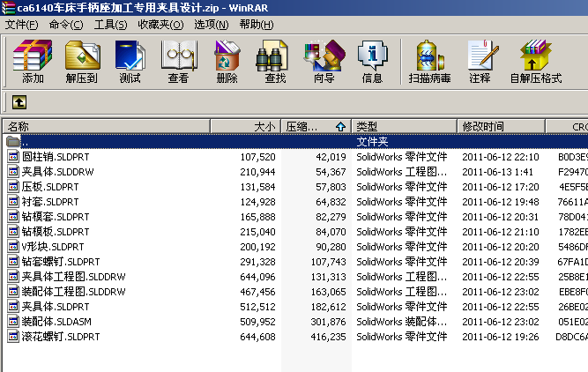Viewport: 588px width, 372px height.
Task: Open the Tools (工具) menu
Action: [x=110, y=25]
